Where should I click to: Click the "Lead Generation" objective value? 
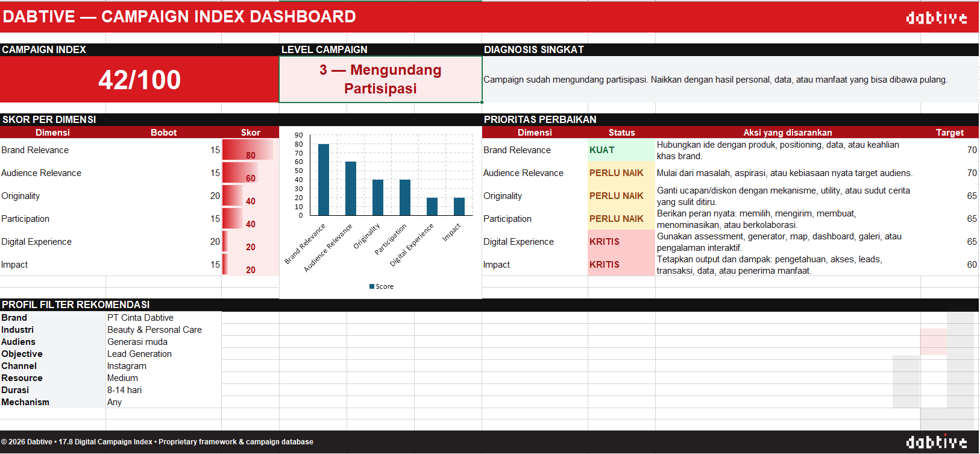(x=139, y=354)
